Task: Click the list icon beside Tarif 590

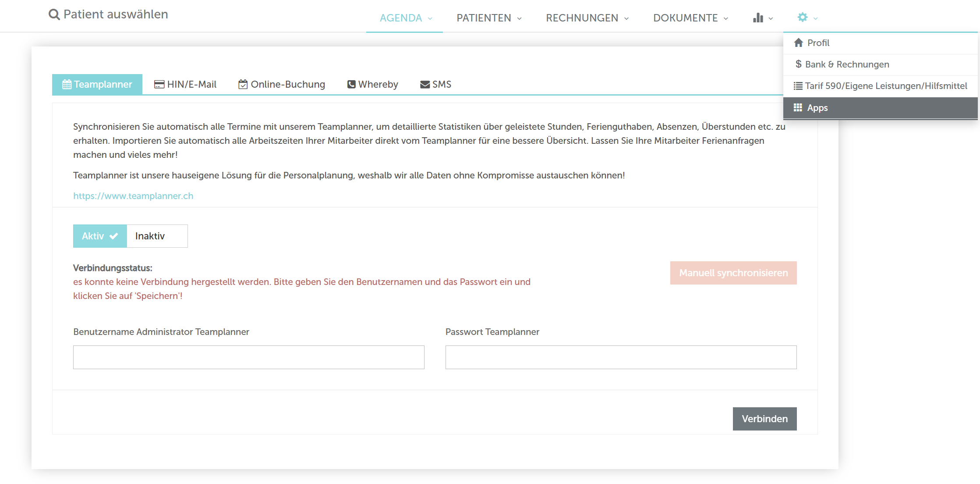Action: tap(798, 86)
